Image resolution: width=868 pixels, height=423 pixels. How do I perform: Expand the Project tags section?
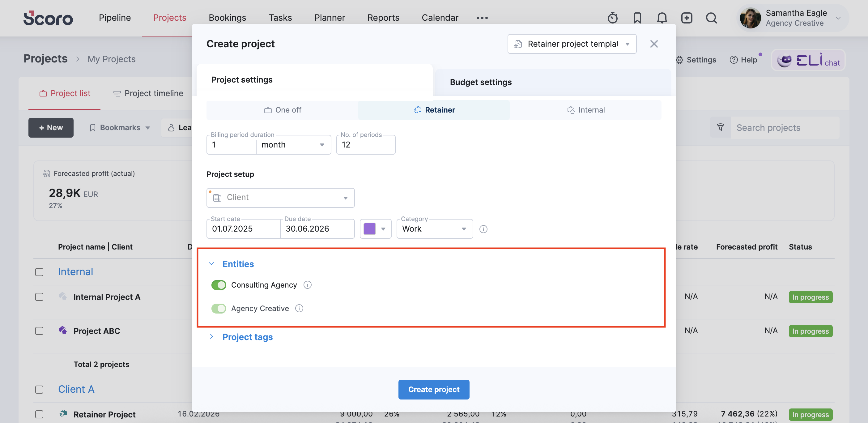point(211,337)
